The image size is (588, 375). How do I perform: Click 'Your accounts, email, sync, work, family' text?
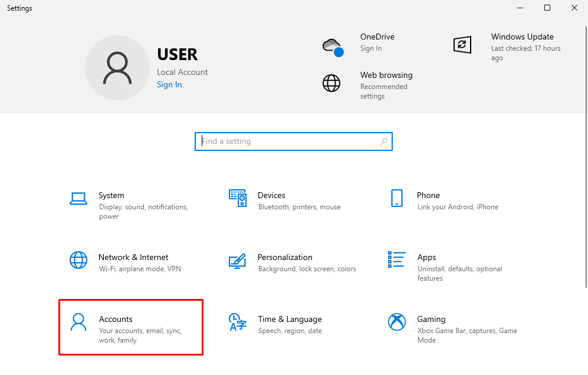[140, 335]
